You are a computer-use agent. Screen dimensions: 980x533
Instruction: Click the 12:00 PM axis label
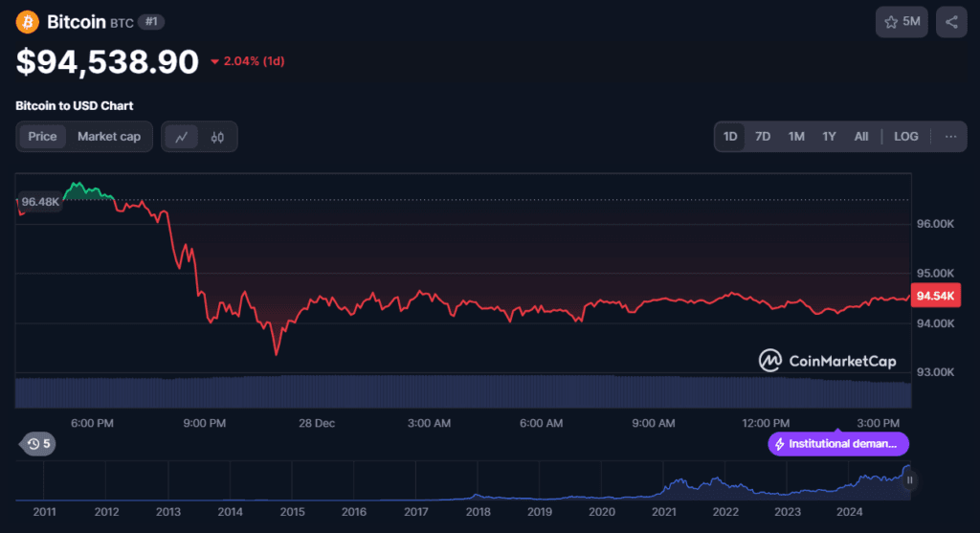tap(766, 423)
